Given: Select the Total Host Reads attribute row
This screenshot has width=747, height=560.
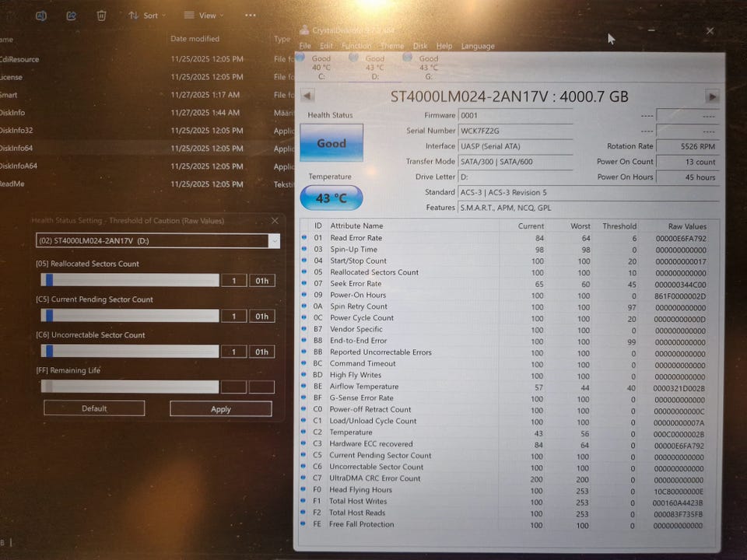Looking at the screenshot, I should (x=508, y=513).
